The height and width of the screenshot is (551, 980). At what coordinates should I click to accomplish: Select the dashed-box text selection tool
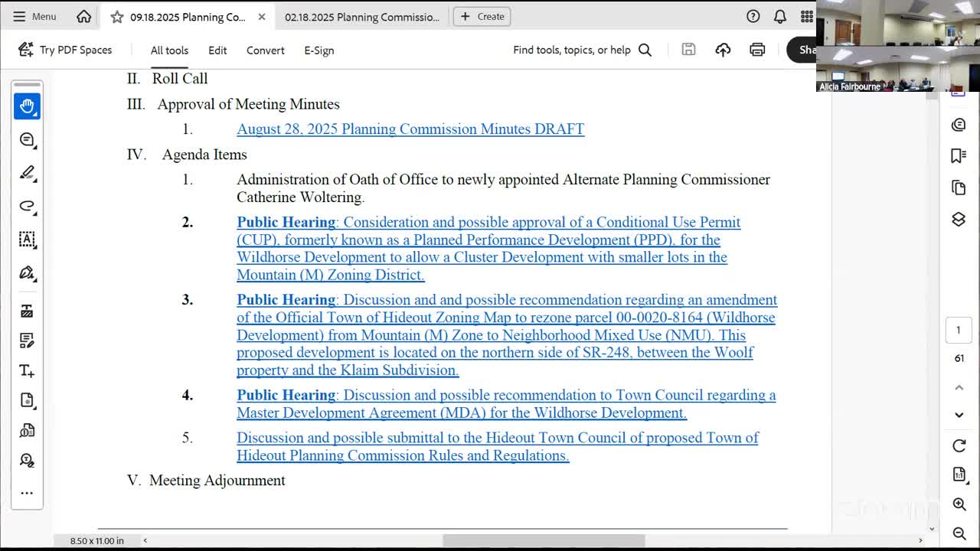[x=28, y=240]
